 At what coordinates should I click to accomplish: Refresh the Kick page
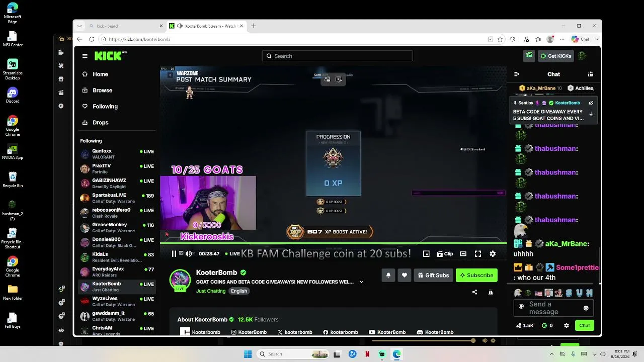pyautogui.click(x=92, y=39)
